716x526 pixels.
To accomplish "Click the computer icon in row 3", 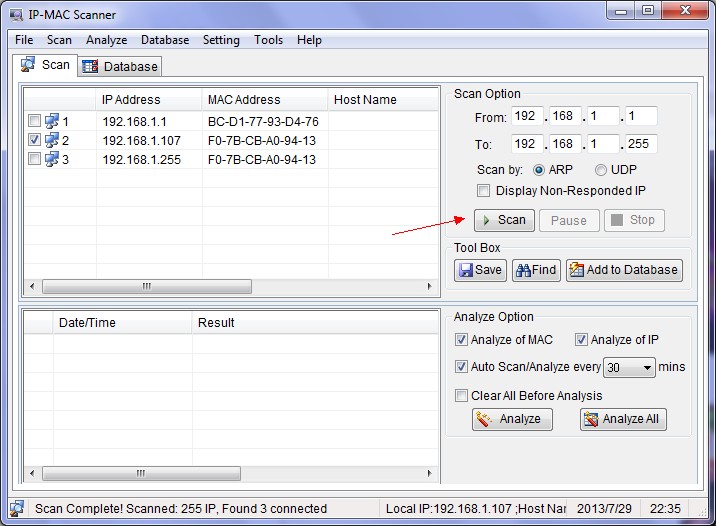I will coord(52,159).
